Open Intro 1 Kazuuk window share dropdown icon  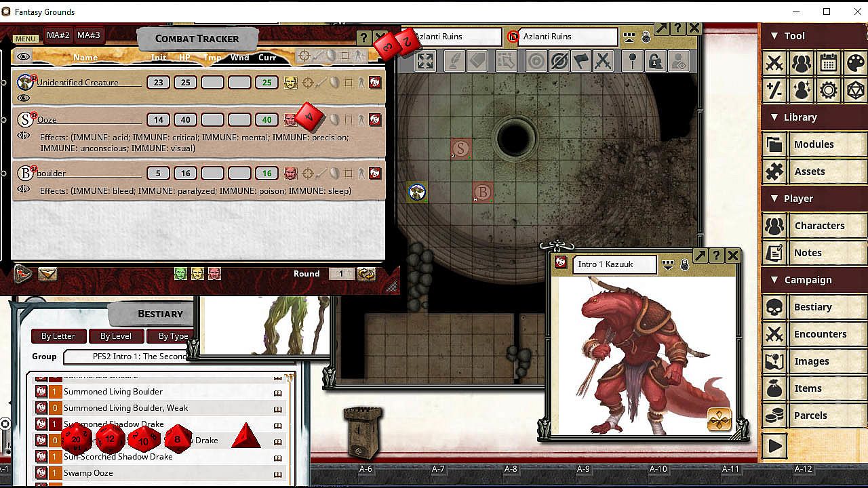[668, 265]
